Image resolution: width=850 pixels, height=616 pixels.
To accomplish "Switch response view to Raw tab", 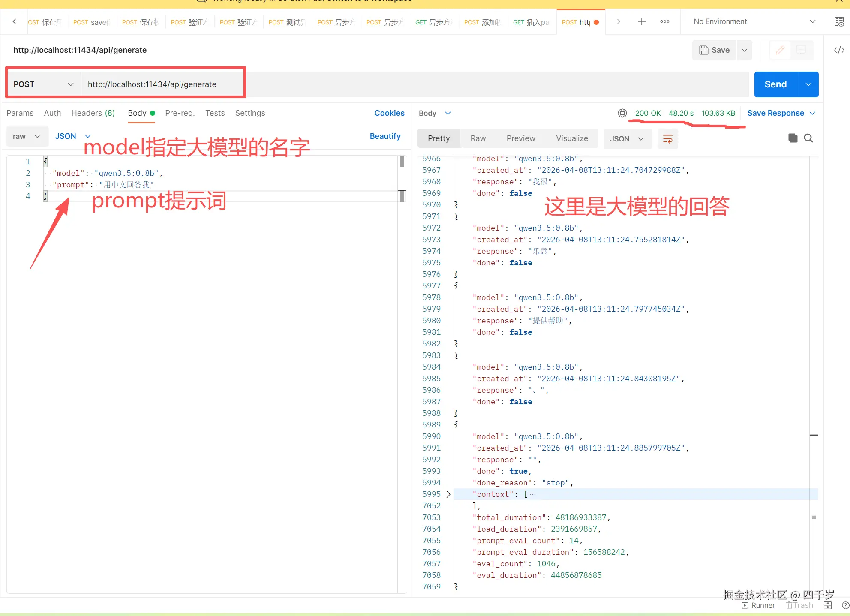I will tap(478, 138).
